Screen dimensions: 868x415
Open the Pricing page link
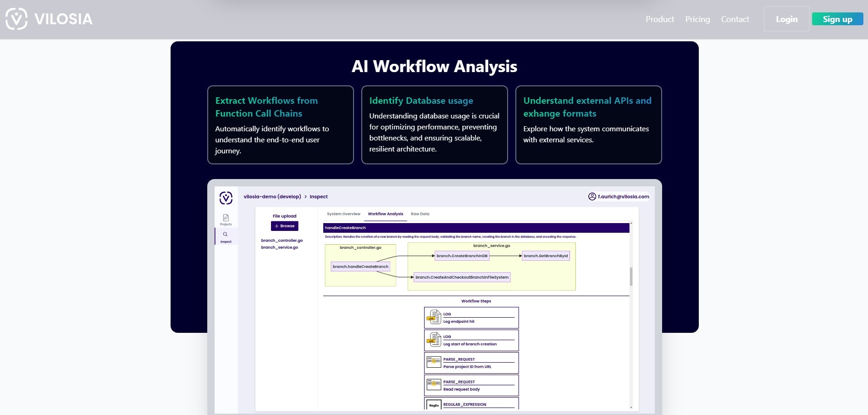[697, 19]
